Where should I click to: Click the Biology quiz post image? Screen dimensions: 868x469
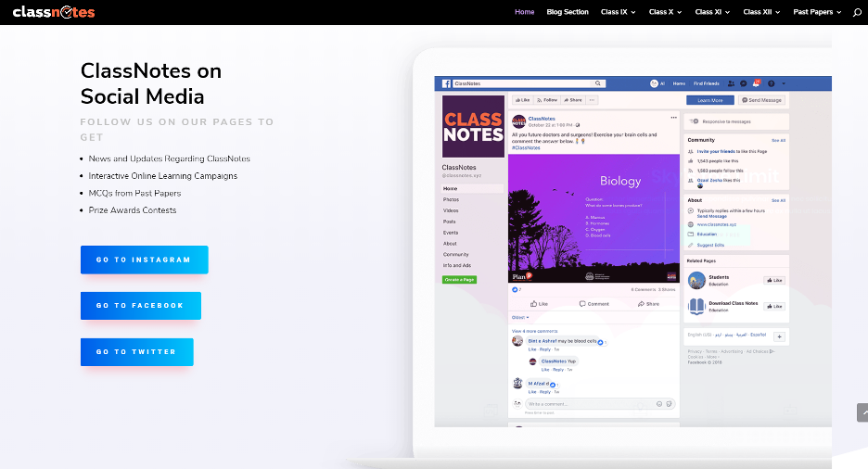594,219
